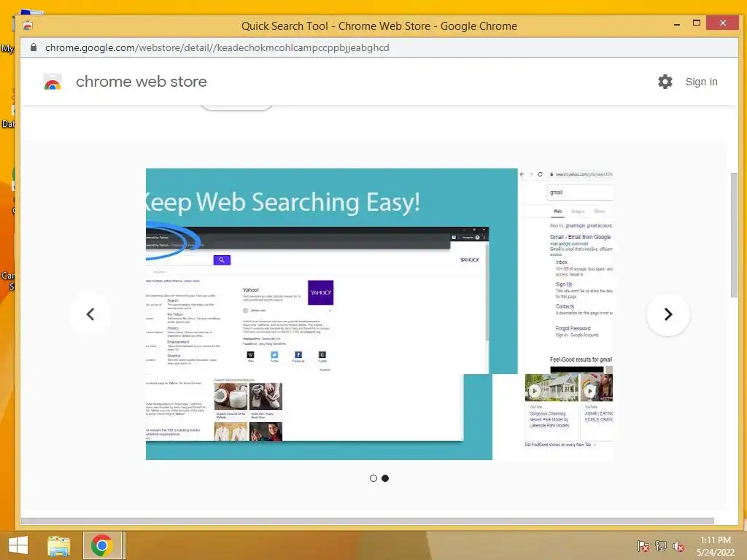The width and height of the screenshot is (747, 560).
Task: Click the Chrome Web Store rainbow logo
Action: click(53, 82)
